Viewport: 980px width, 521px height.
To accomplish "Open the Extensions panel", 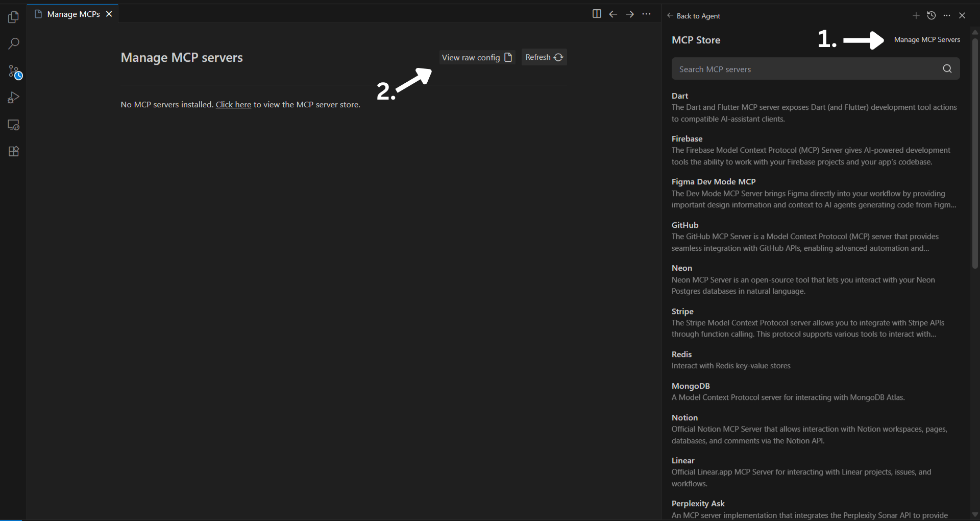I will pyautogui.click(x=14, y=151).
